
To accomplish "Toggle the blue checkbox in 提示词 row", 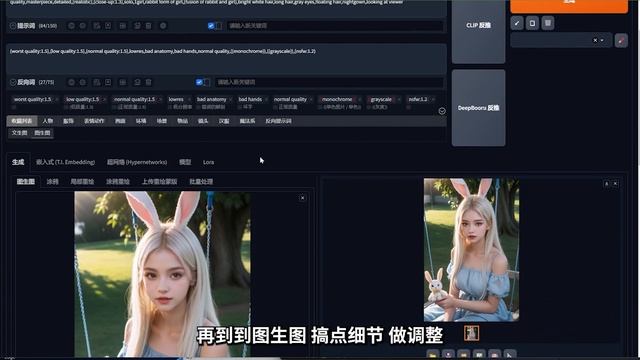I will (x=211, y=26).
